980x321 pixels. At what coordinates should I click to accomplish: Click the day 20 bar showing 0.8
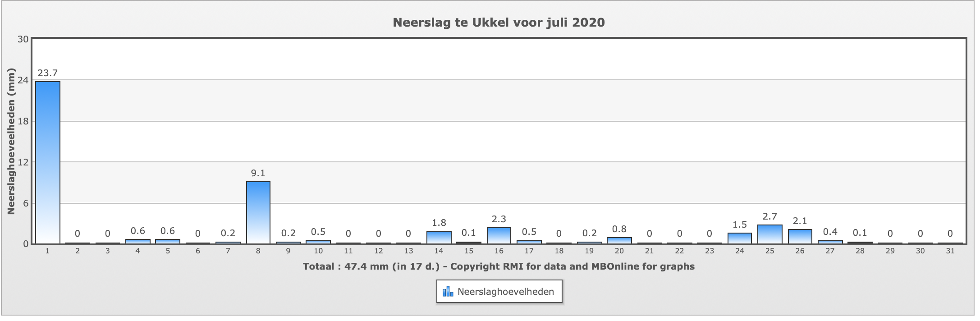pos(619,240)
